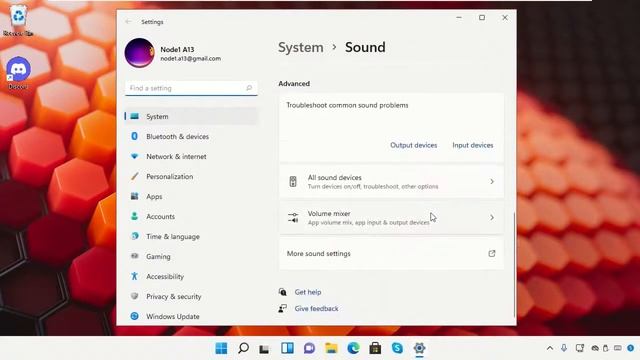Open Gaming settings

pos(191,256)
